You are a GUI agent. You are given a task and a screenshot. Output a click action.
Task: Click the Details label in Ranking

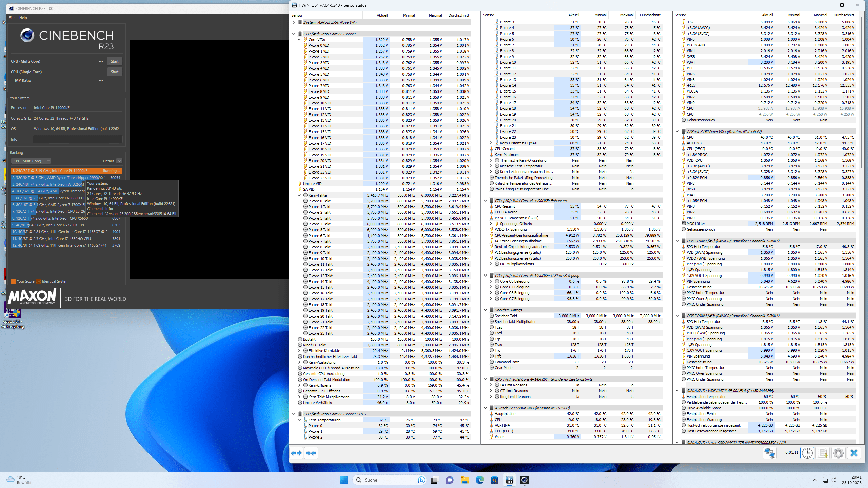108,161
